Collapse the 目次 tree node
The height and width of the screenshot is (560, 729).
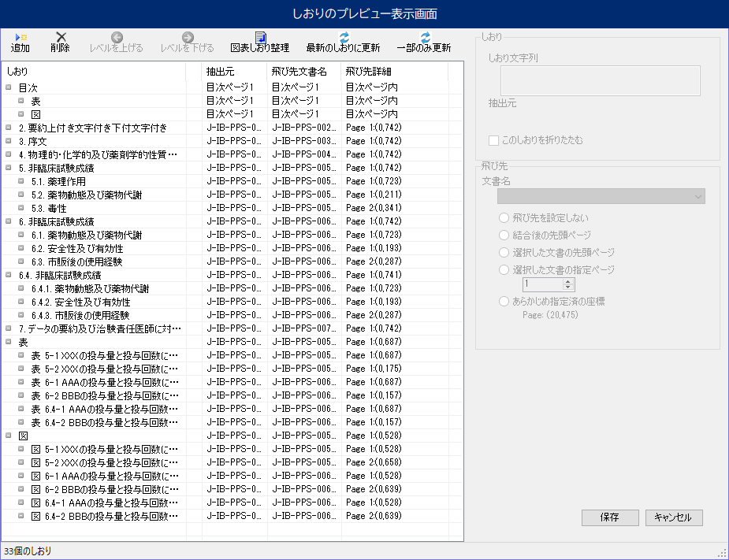[9, 87]
